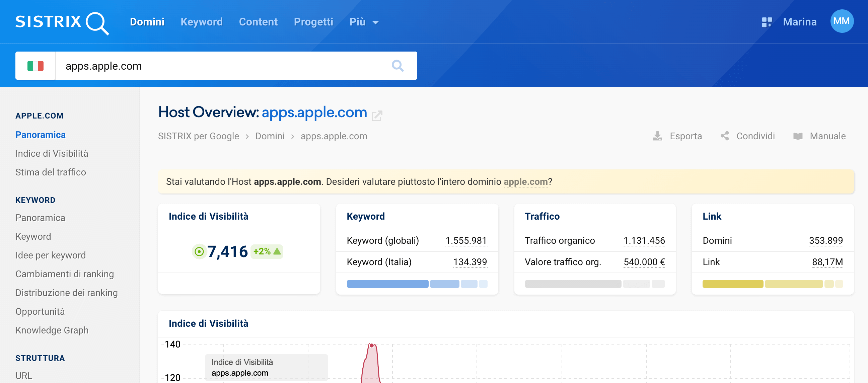
Task: Click the red peak marker on chart
Action: pyautogui.click(x=371, y=345)
